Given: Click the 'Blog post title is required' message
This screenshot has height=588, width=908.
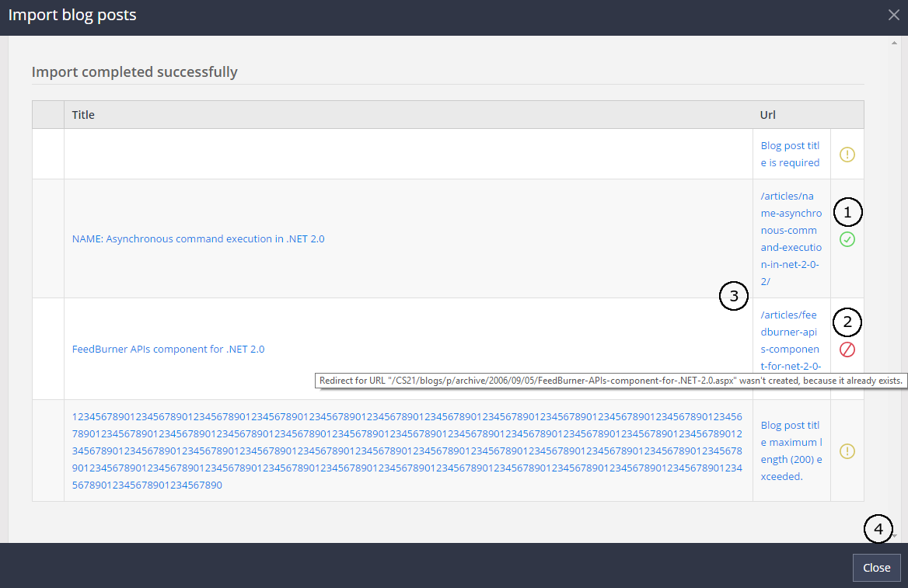Looking at the screenshot, I should tap(790, 154).
